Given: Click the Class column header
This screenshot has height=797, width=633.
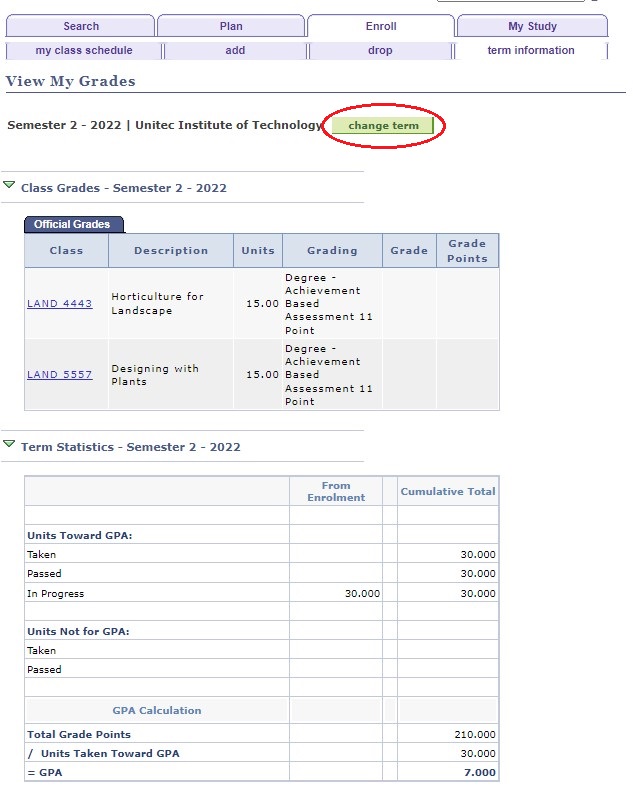Looking at the screenshot, I should tap(67, 251).
